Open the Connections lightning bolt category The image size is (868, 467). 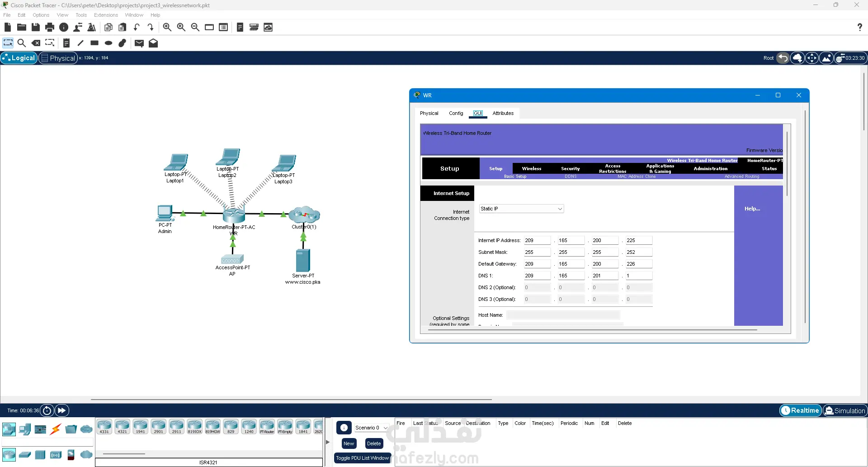pyautogui.click(x=56, y=429)
